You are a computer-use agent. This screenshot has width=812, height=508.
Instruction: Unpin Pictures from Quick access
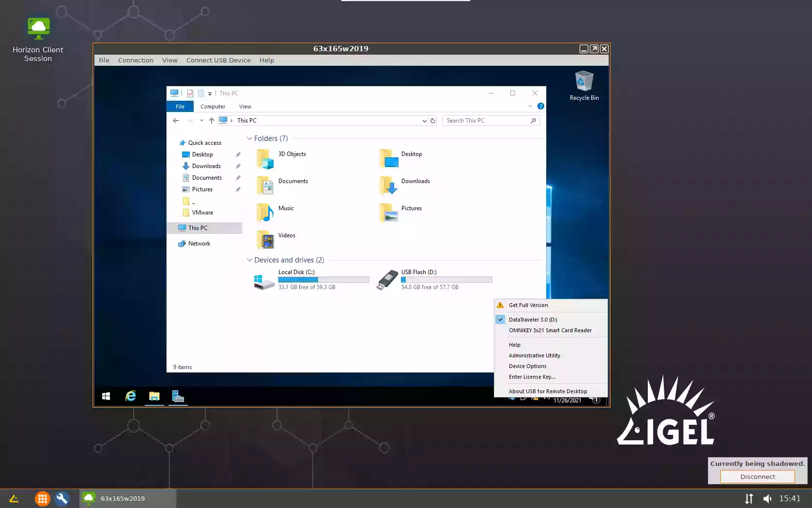[x=238, y=189]
